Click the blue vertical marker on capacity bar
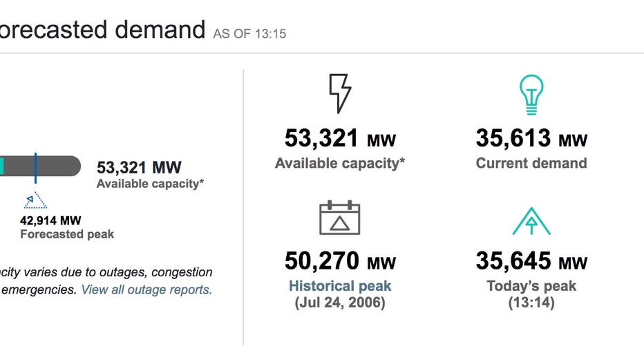The image size is (644, 362). pyautogui.click(x=35, y=168)
